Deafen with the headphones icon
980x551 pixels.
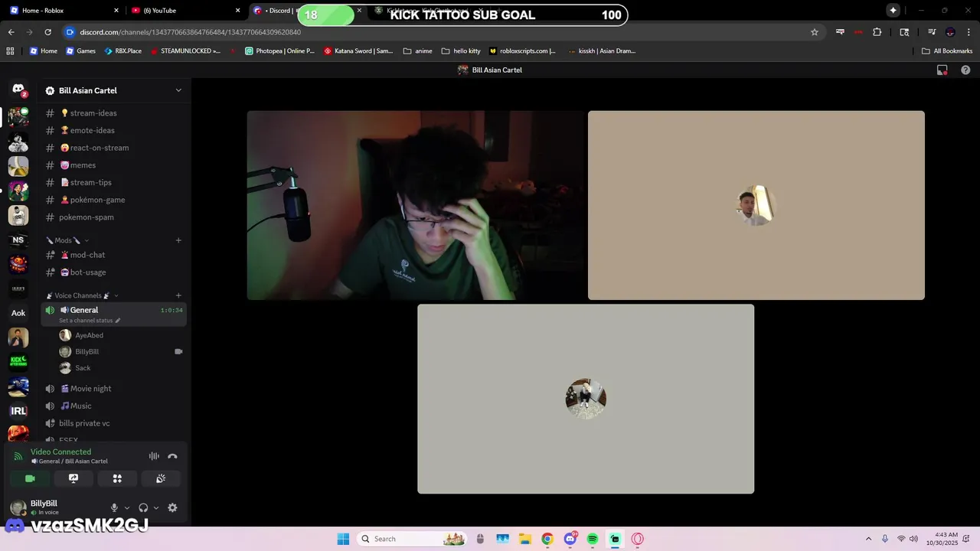point(143,507)
